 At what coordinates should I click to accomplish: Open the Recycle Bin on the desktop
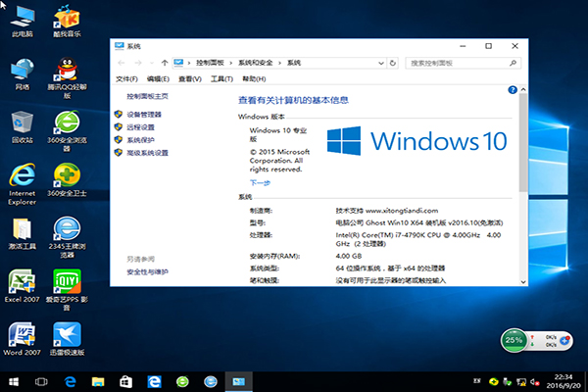point(23,126)
